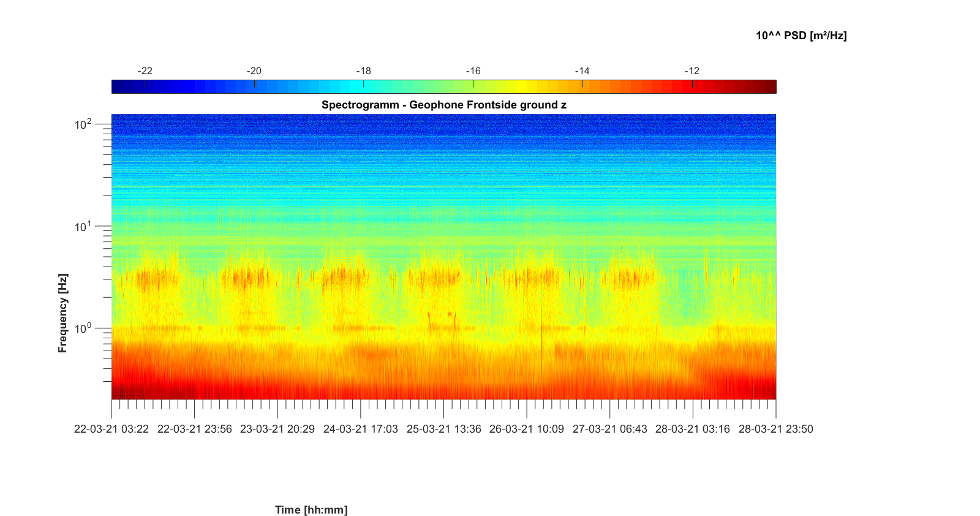Click the 10¹ frequency tick label
980x516 pixels.
pyautogui.click(x=83, y=227)
